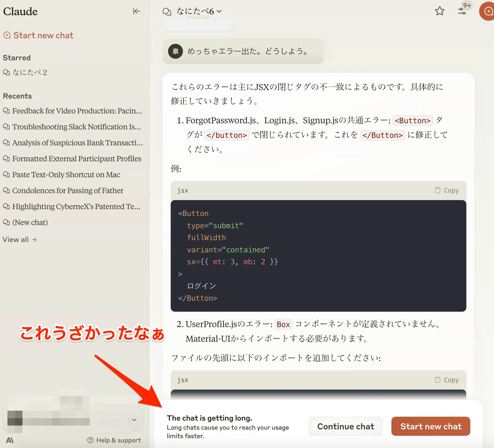Open Feedback for Video Production chat
Image resolution: width=494 pixels, height=448 pixels.
point(73,111)
